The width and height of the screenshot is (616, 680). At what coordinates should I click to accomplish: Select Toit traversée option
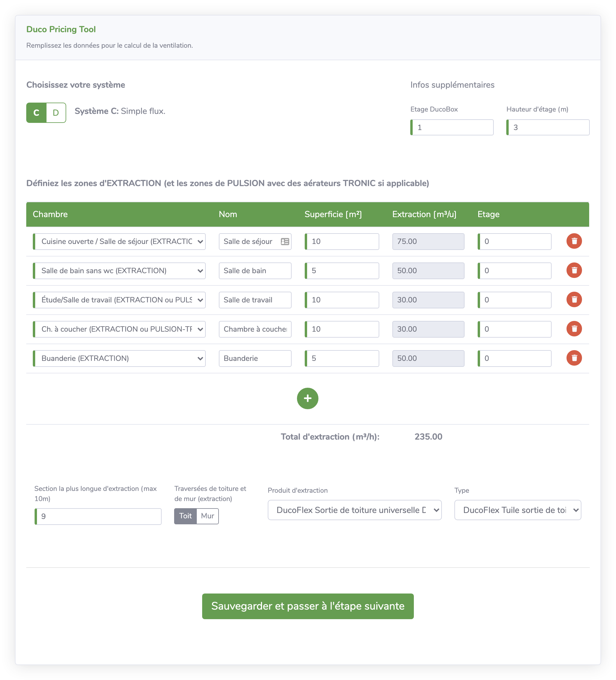(185, 516)
